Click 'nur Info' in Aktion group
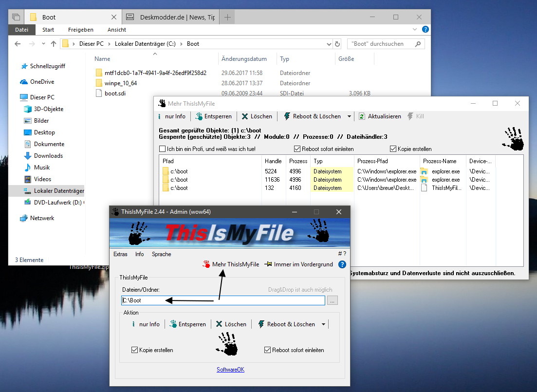Screen dimensions: 537x392 point(146,324)
